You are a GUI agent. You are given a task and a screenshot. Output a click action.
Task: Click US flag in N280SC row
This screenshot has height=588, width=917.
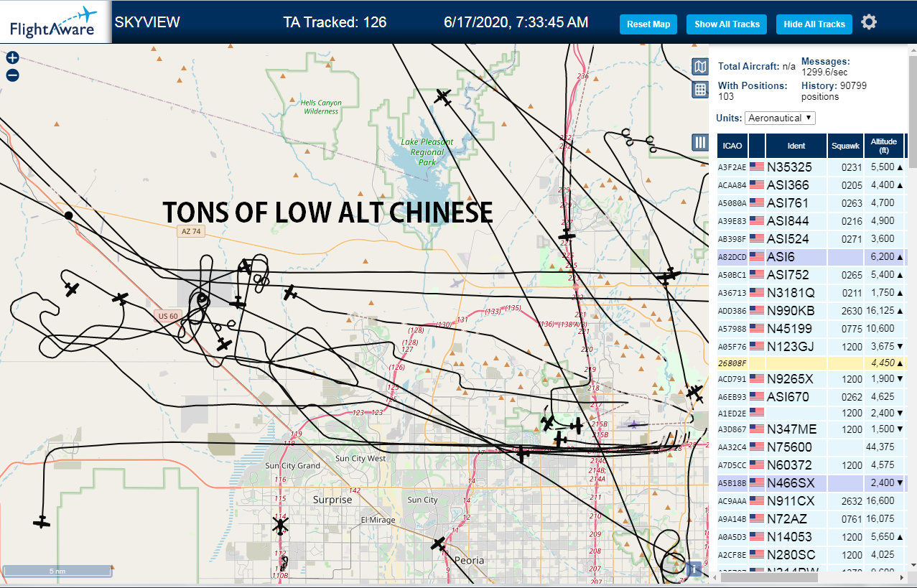coord(757,554)
